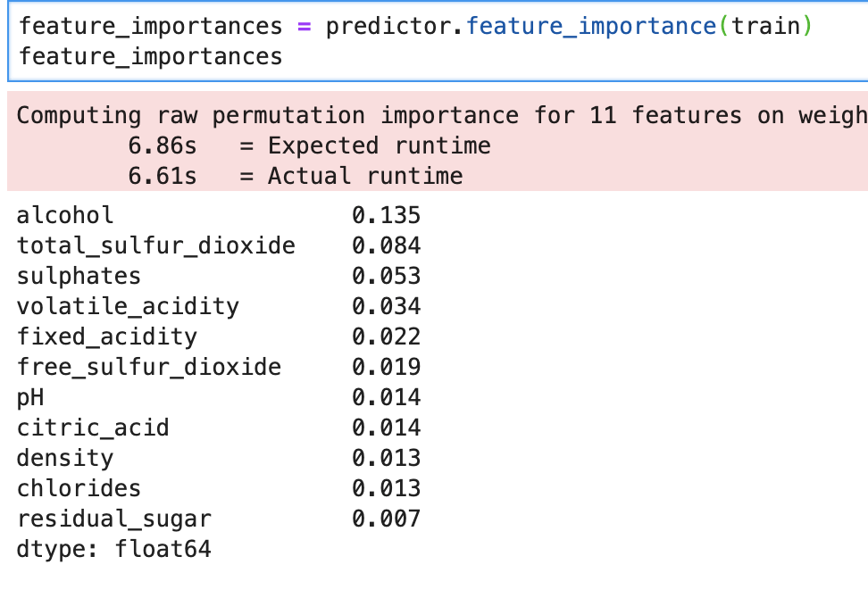Click the alcohol importance value 0.135

[386, 215]
